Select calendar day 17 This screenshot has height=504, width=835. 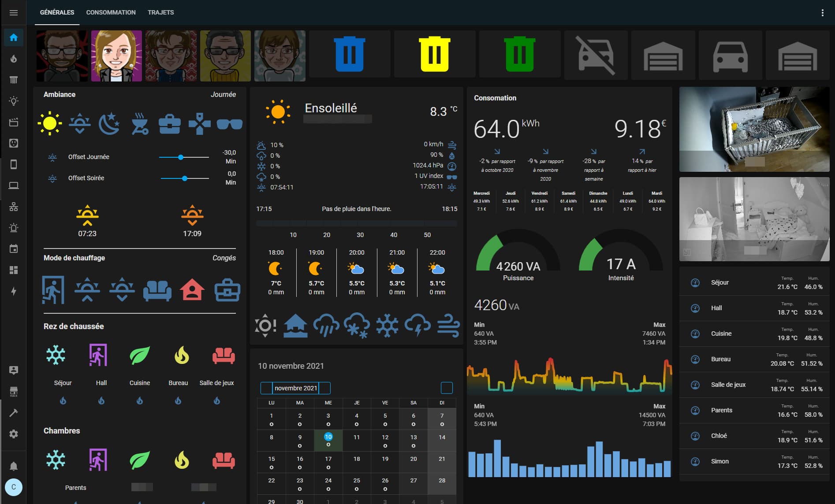click(x=328, y=463)
